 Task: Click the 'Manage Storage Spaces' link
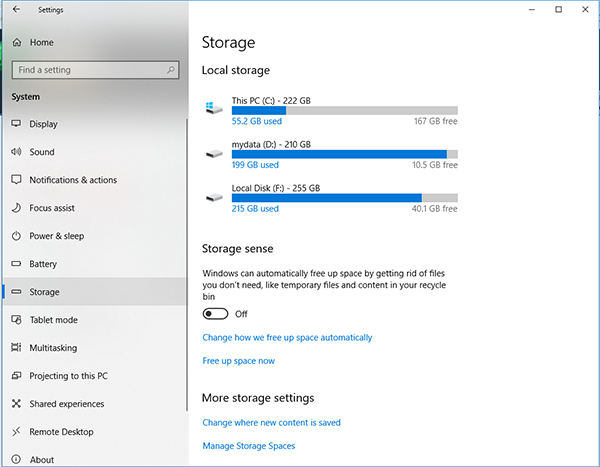[x=248, y=446]
